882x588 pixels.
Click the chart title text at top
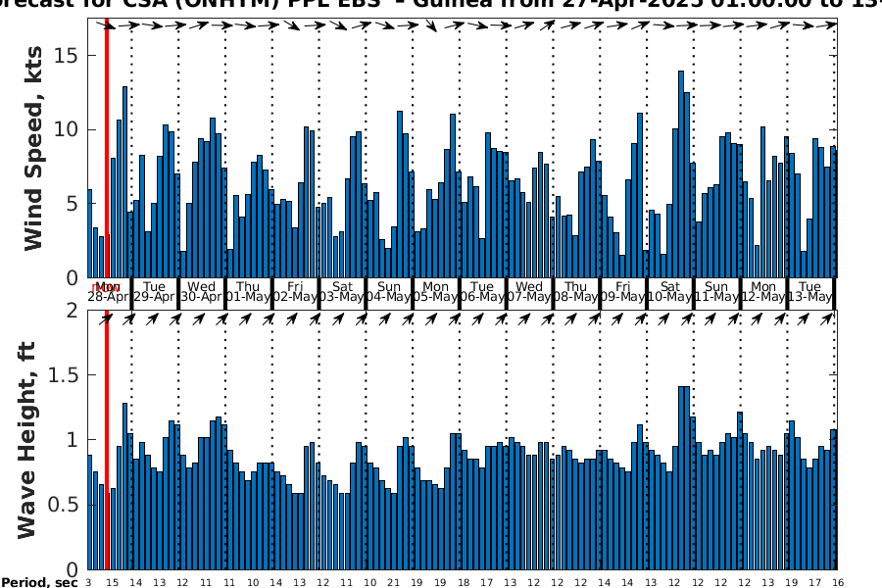coord(441,4)
